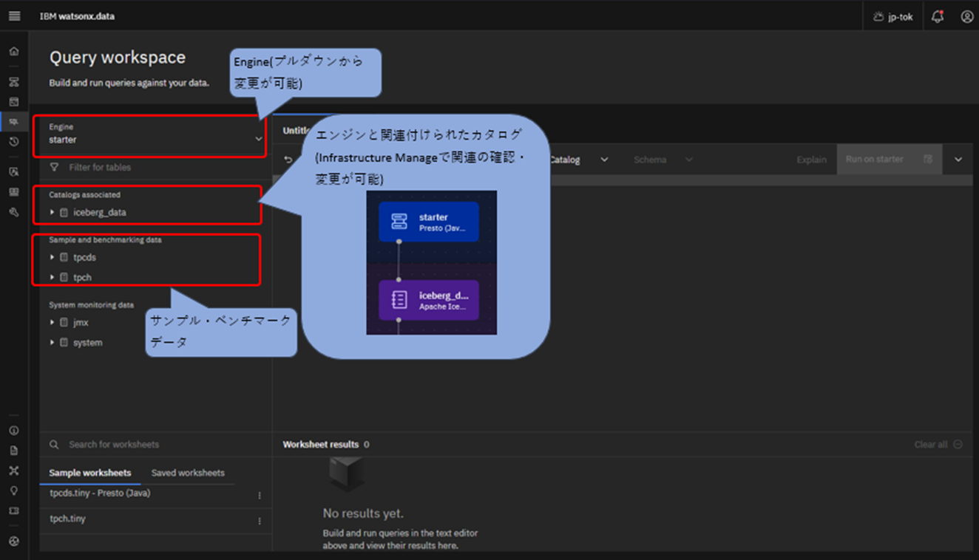The height and width of the screenshot is (560, 979).
Task: Open the user profile icon
Action: point(966,16)
